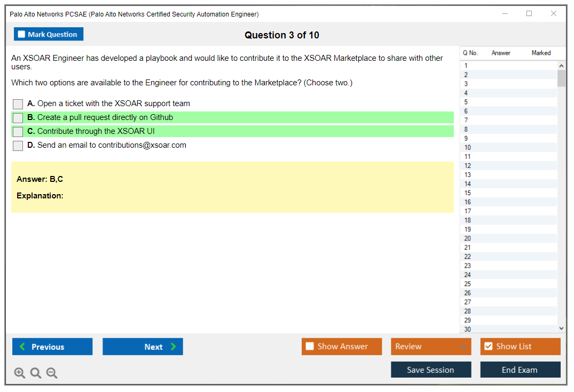Screen dimensions: 574x392
Task: Enable the Show Answer checkbox
Action: point(310,347)
